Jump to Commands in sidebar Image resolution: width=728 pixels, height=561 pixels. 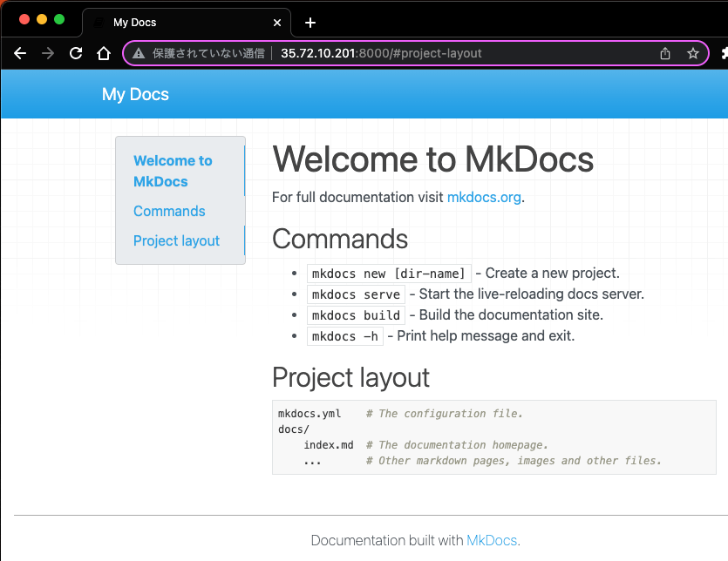tap(169, 211)
